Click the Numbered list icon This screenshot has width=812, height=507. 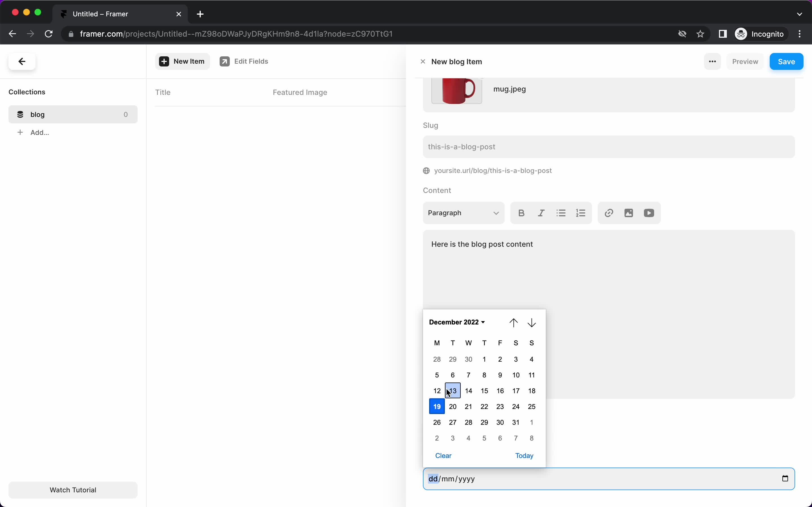(581, 213)
